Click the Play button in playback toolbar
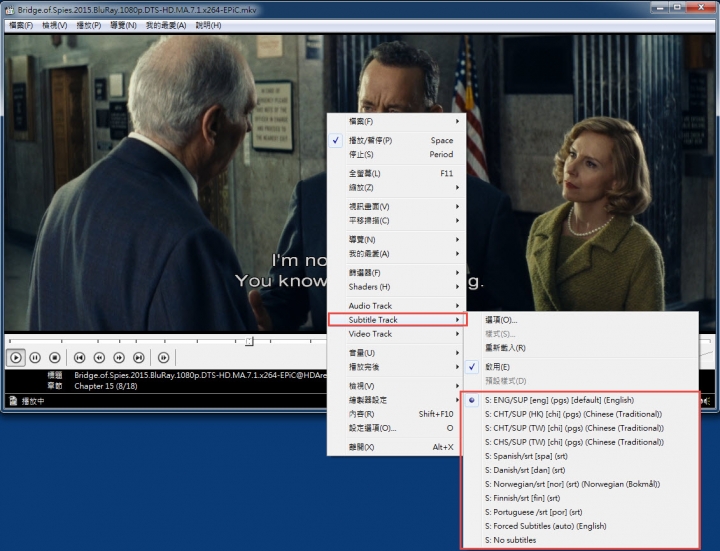The image size is (720, 551). pos(16,357)
